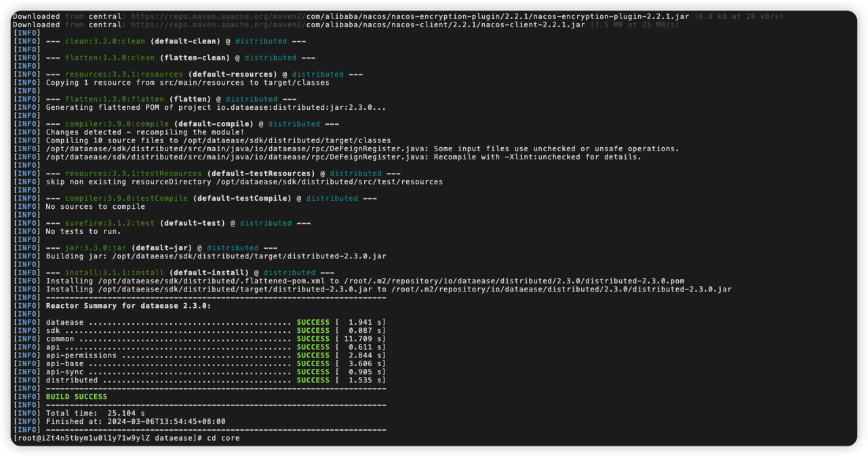Click SUCCESS status on the api-permissions row

[x=313, y=355]
